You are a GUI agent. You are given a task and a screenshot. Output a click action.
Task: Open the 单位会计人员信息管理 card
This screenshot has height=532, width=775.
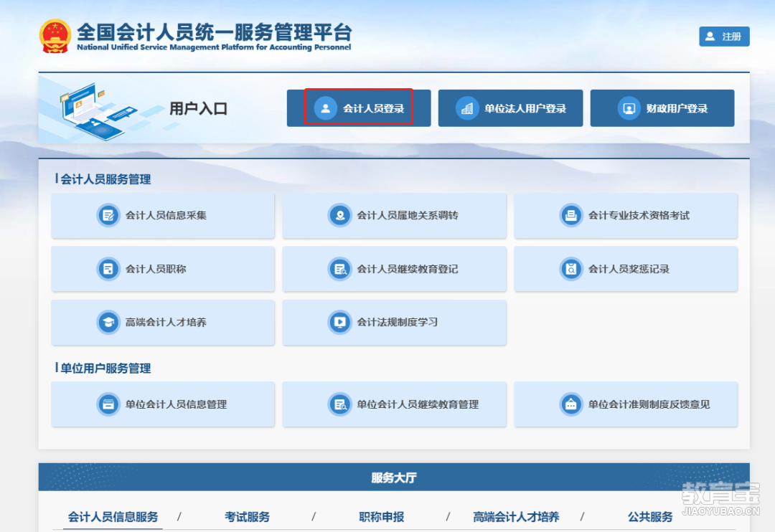(x=163, y=404)
